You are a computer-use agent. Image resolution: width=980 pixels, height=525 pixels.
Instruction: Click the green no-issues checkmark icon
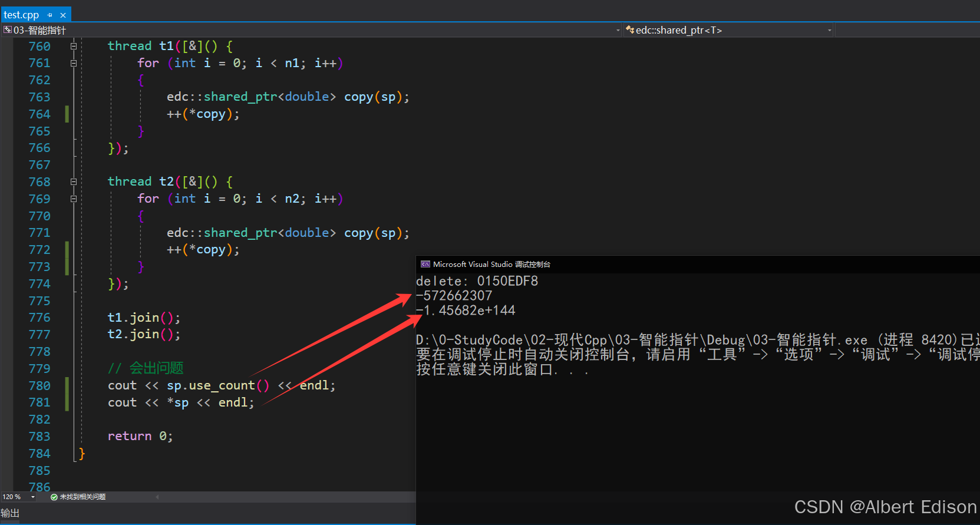[x=54, y=497]
